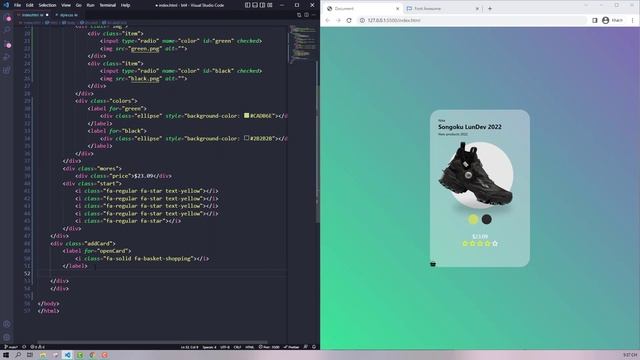
Task: Close the Font Awesome Chrome tab
Action: click(x=477, y=8)
